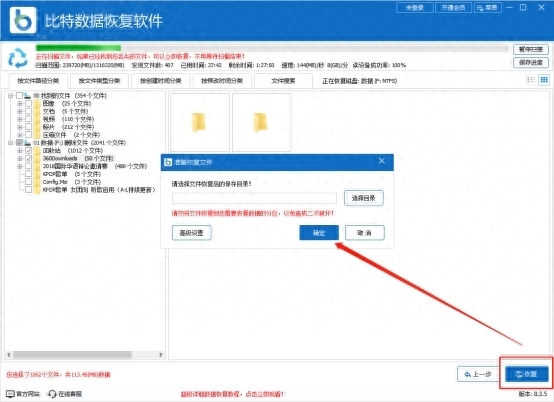Screen dimensions: 554x402
Task: Check the 视频 folder checkbox
Action: (28, 119)
